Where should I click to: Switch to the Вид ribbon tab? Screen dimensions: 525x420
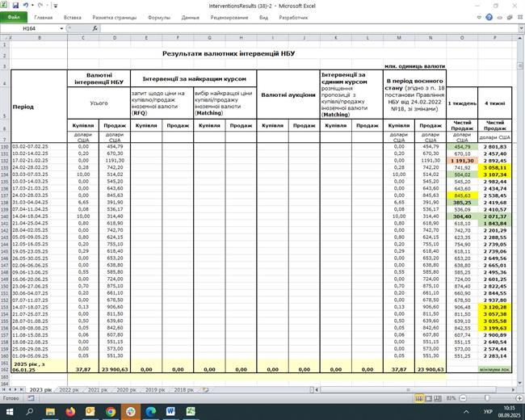pos(263,18)
